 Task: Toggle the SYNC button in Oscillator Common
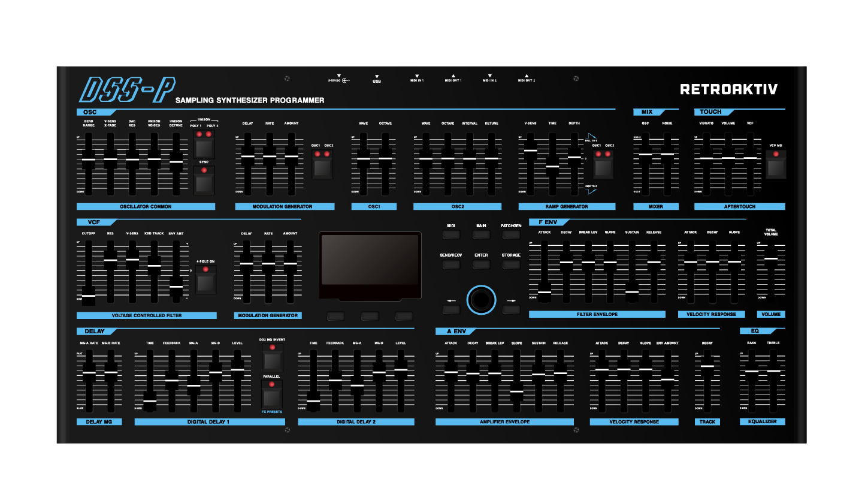pos(204,183)
